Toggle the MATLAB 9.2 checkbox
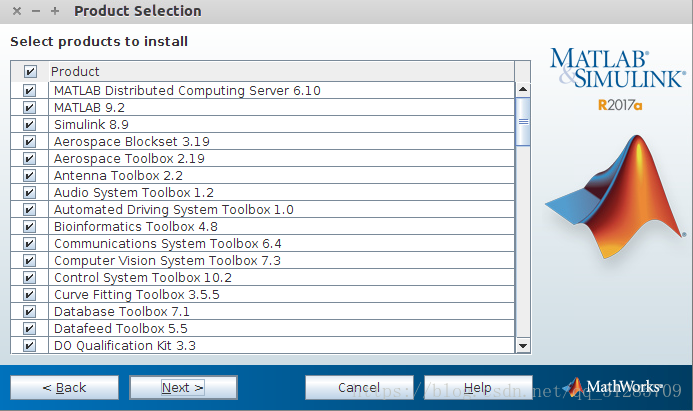The height and width of the screenshot is (411, 693). pyautogui.click(x=29, y=107)
